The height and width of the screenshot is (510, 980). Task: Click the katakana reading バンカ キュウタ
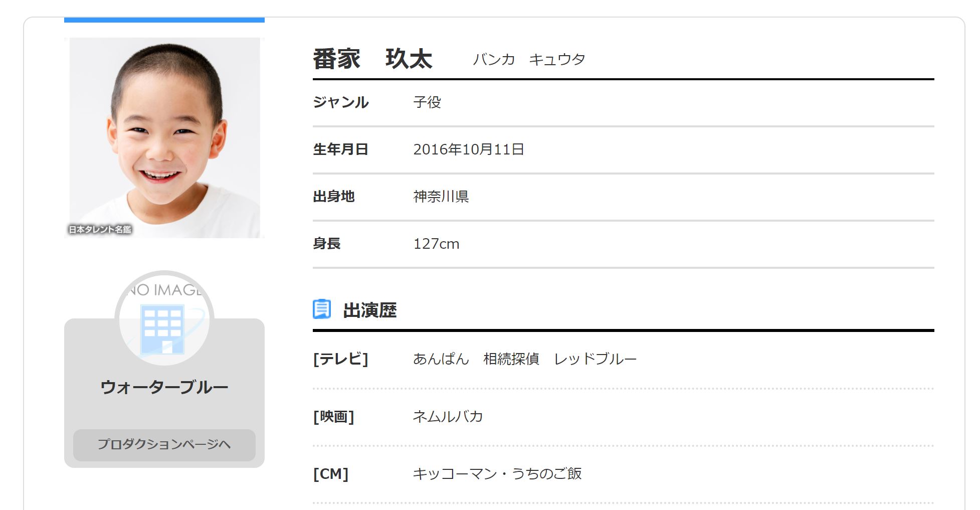529,60
